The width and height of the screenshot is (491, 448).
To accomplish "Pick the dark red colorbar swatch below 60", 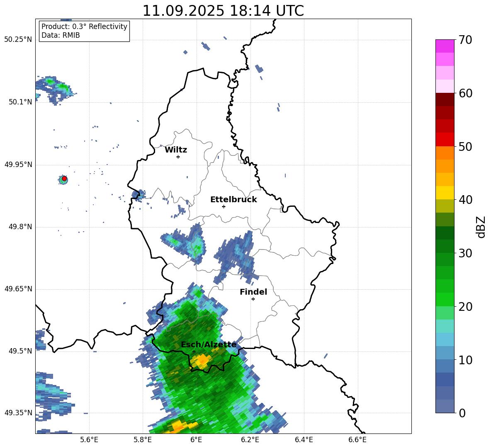I will (445, 99).
